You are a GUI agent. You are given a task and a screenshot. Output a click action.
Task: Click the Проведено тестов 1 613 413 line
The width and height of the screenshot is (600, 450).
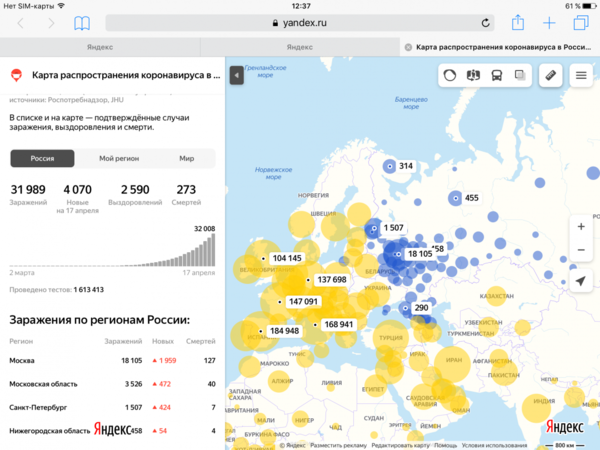[56, 290]
